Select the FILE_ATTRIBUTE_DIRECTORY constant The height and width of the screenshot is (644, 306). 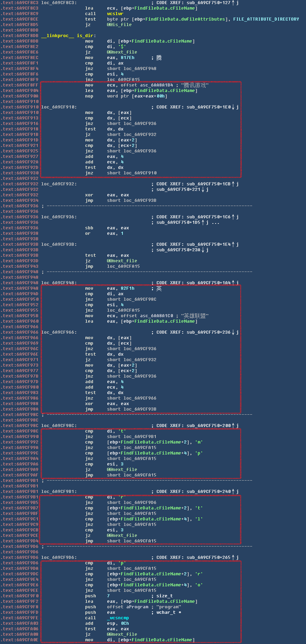click(266, 19)
